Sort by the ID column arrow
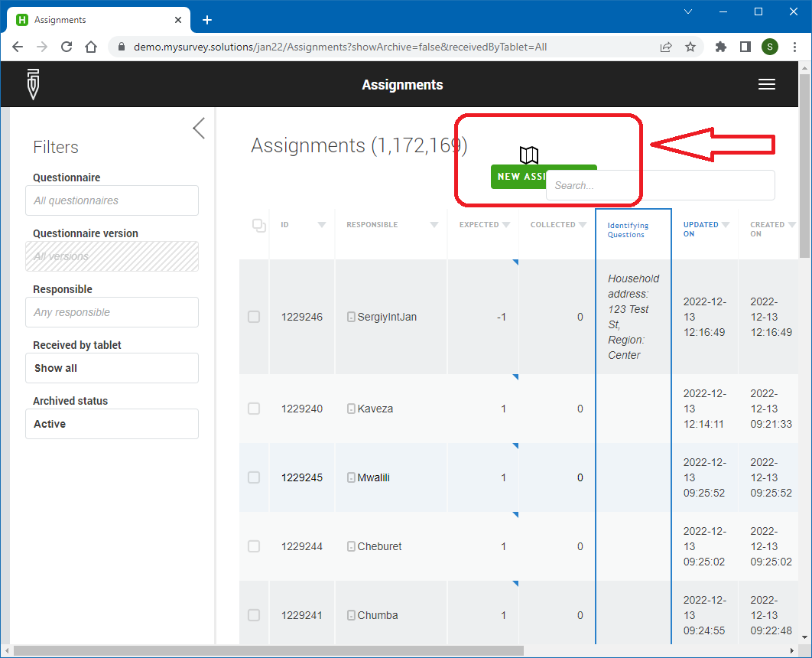Image resolution: width=812 pixels, height=658 pixels. [x=322, y=225]
